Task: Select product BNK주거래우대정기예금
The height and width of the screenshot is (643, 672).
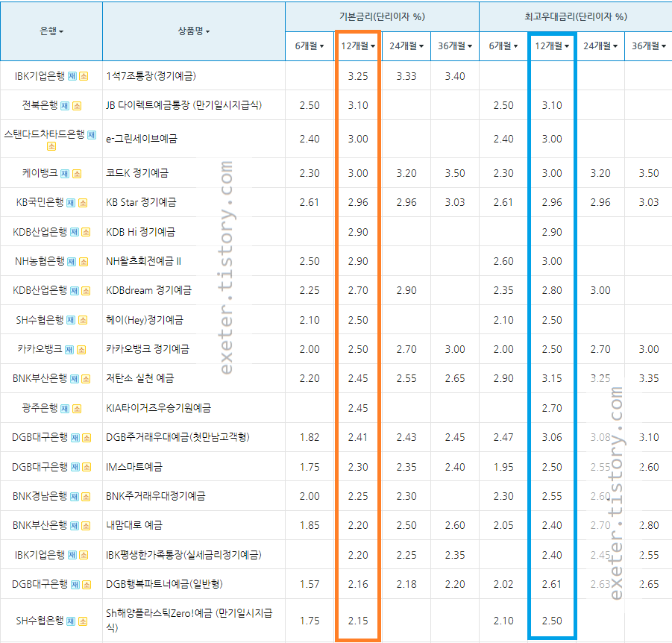Action: (156, 496)
